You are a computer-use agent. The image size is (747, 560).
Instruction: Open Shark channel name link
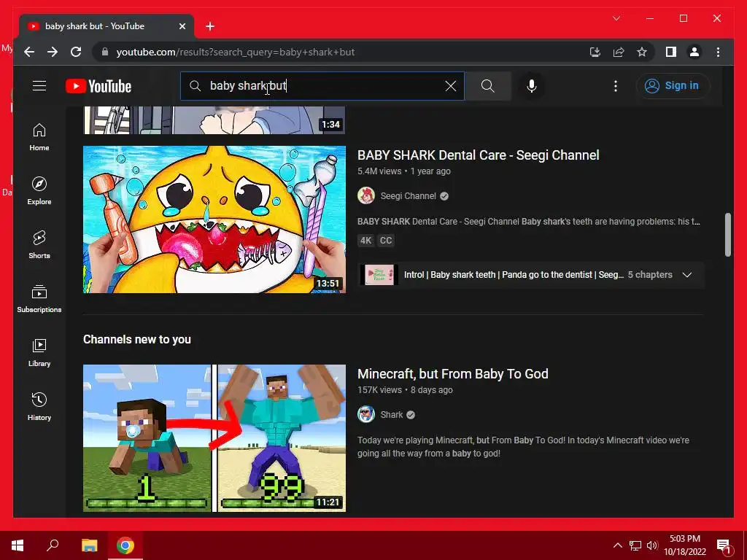click(392, 415)
